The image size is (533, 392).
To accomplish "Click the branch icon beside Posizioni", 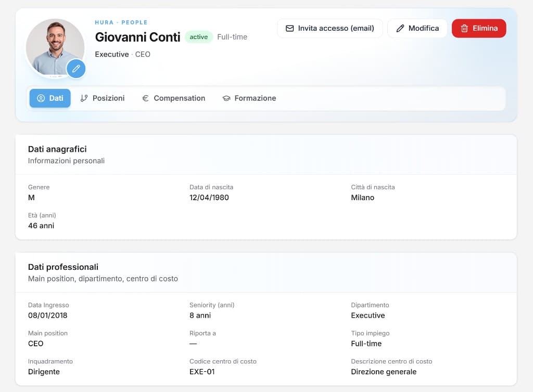I will click(84, 98).
